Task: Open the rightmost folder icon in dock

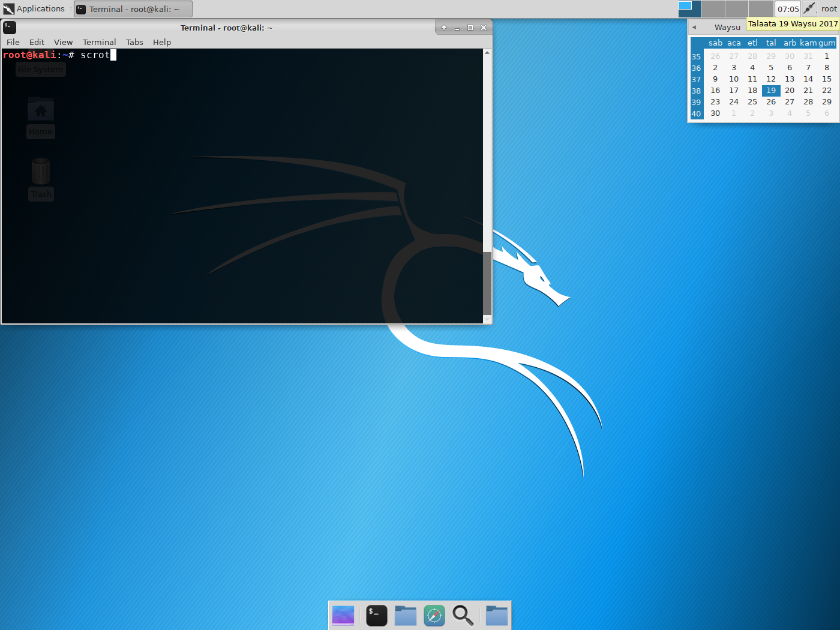Action: [497, 616]
